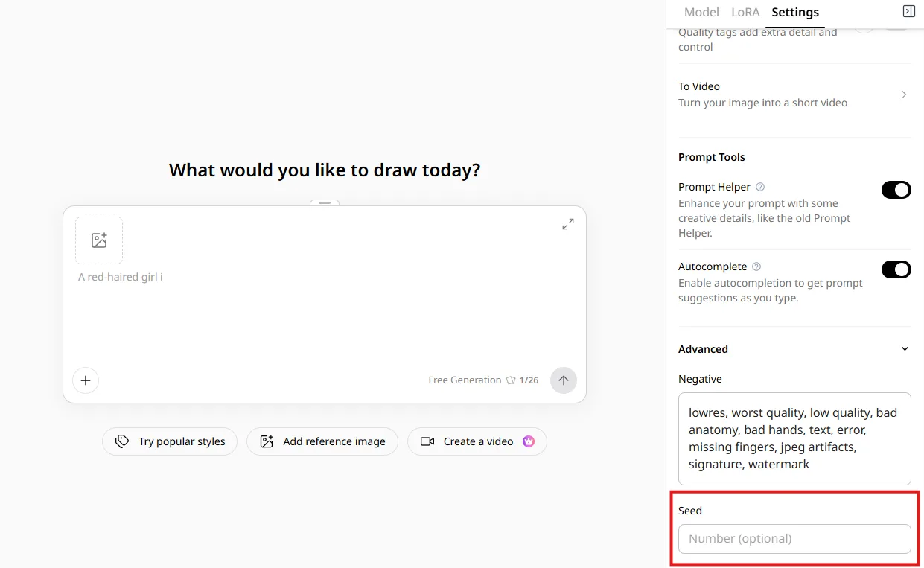
Task: Collapse the right settings sidebar panel
Action: (908, 11)
